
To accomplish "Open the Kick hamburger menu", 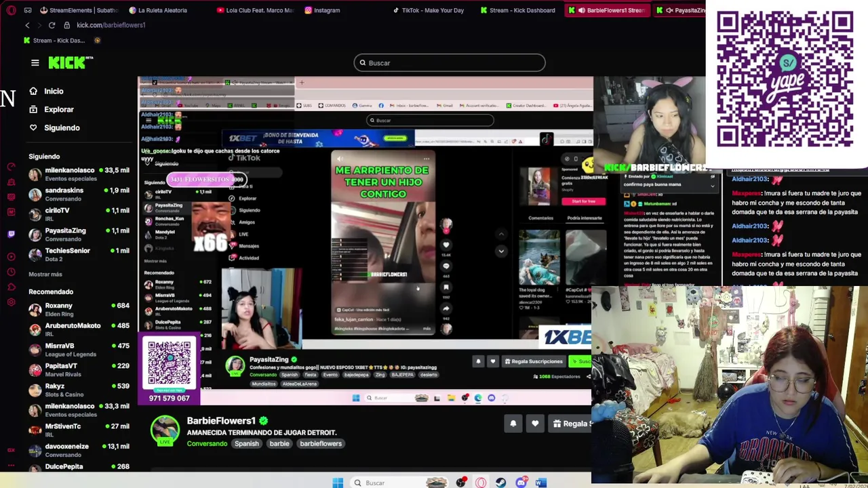I will tap(35, 63).
